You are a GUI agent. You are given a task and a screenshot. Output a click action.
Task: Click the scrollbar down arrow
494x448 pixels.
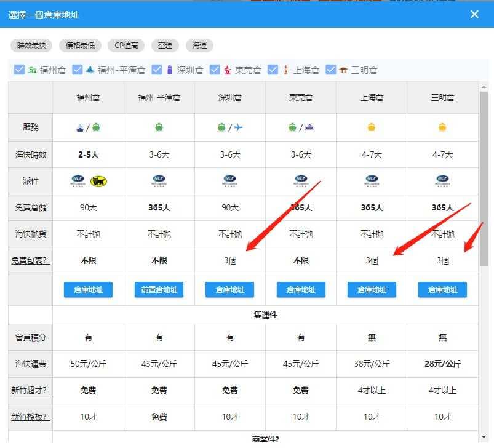click(484, 437)
